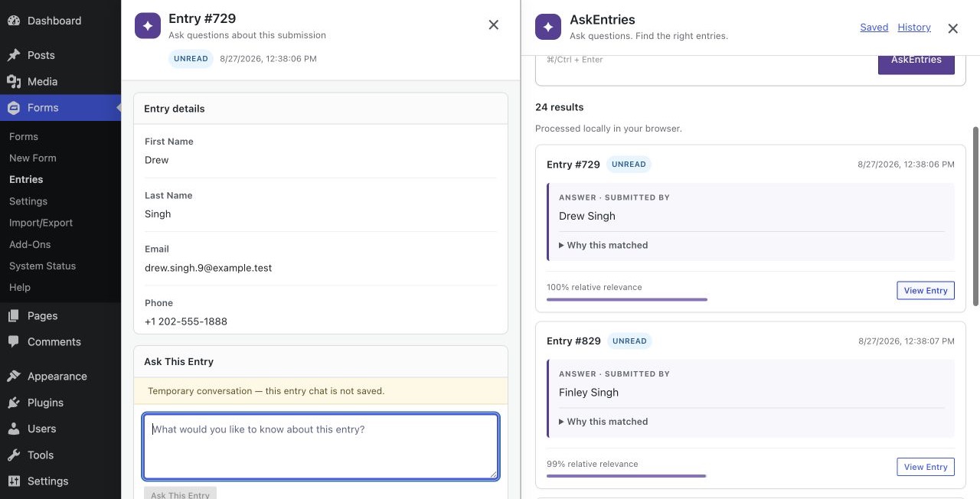Click the '24 results' count text

pos(560,107)
